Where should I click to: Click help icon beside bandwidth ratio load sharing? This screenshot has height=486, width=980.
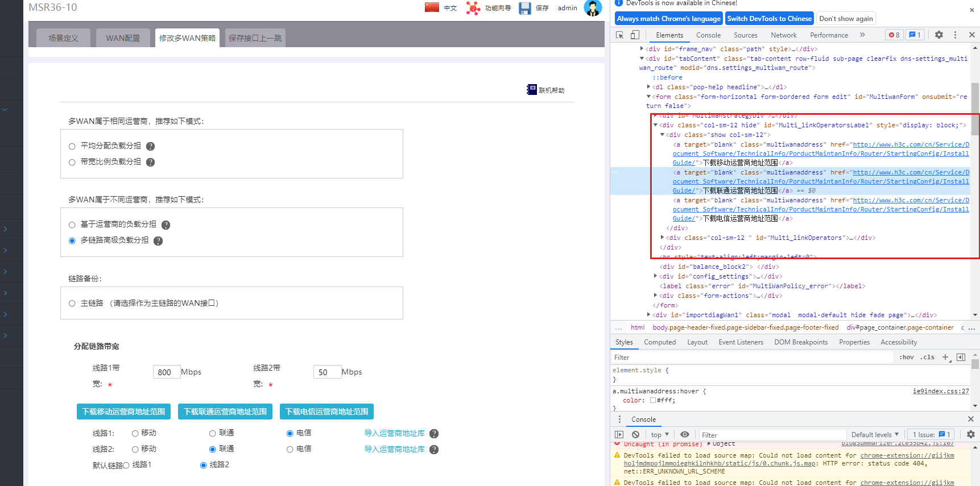pyautogui.click(x=151, y=163)
